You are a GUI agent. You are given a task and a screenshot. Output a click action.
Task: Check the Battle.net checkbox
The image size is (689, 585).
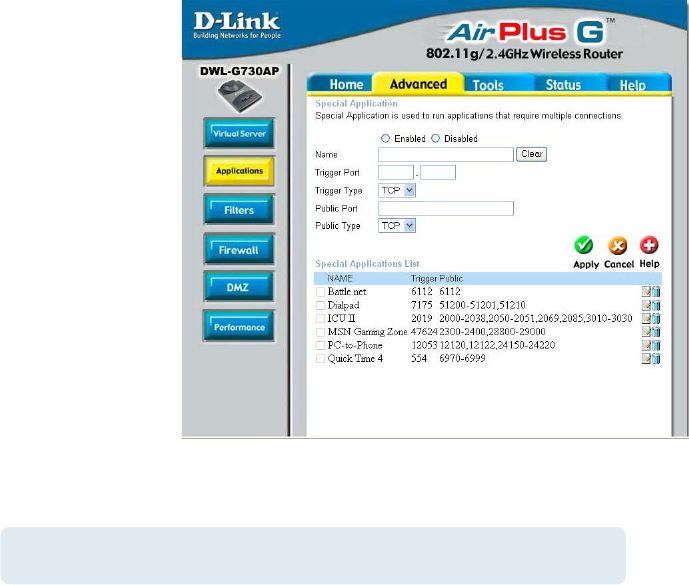coord(321,292)
